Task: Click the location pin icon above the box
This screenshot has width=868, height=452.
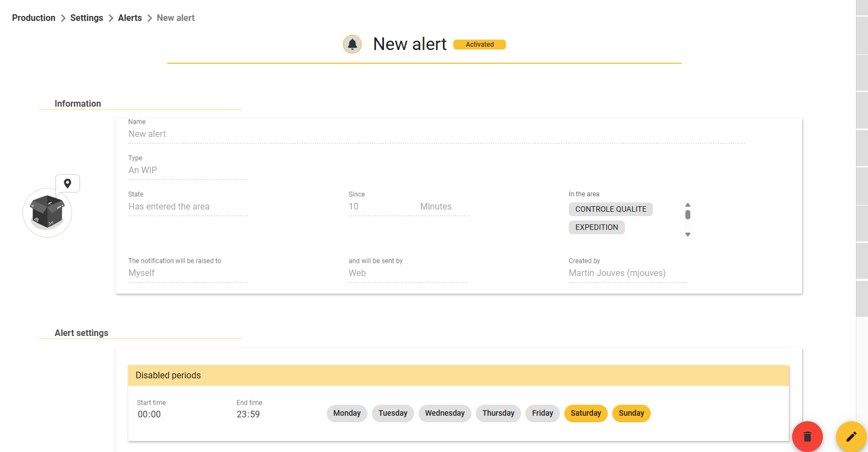Action: click(x=68, y=183)
